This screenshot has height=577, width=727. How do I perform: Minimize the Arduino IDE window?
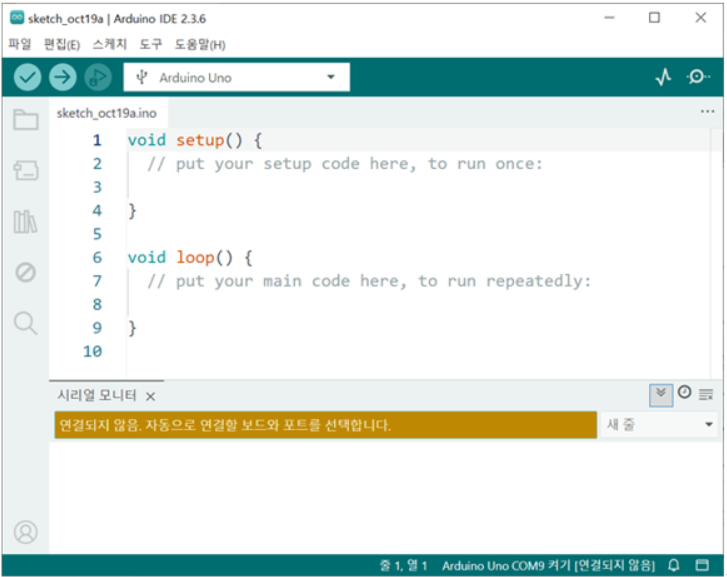point(609,18)
